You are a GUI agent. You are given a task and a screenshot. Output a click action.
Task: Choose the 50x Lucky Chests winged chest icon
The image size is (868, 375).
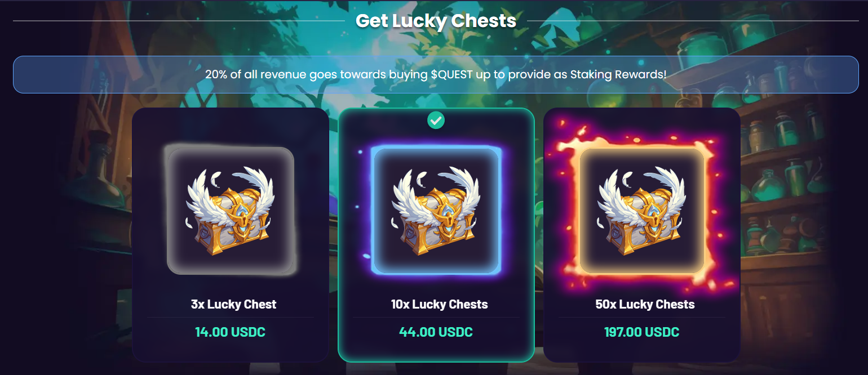(x=641, y=210)
